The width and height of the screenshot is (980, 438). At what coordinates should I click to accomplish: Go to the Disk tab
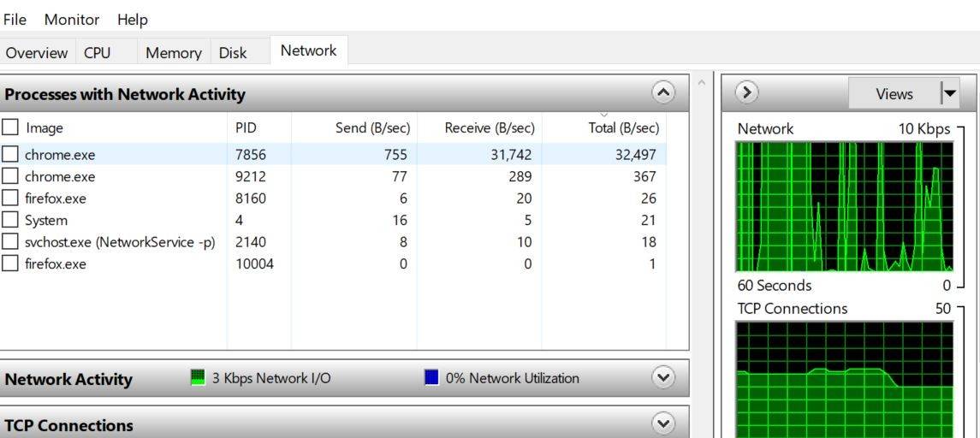point(233,52)
